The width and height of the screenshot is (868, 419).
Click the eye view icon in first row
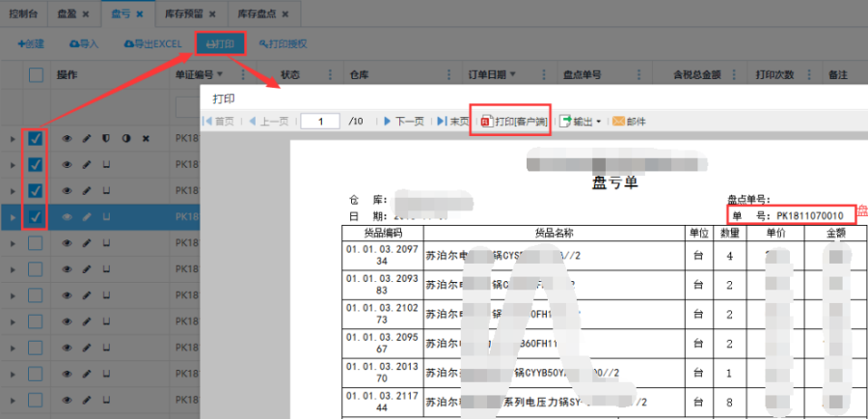tap(68, 139)
